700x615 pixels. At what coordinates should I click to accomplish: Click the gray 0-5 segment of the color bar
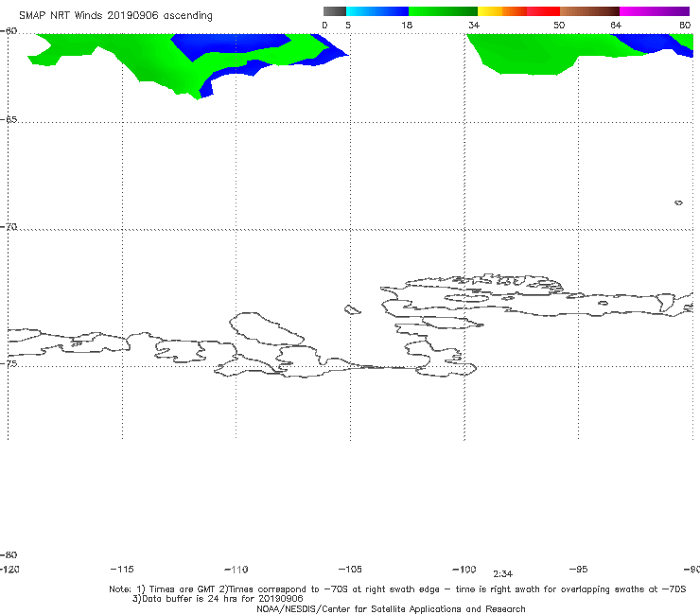[334, 11]
